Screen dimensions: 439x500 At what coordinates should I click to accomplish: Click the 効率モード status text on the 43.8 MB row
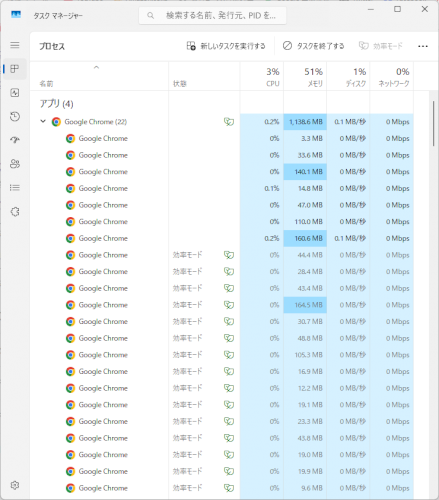[x=187, y=438]
